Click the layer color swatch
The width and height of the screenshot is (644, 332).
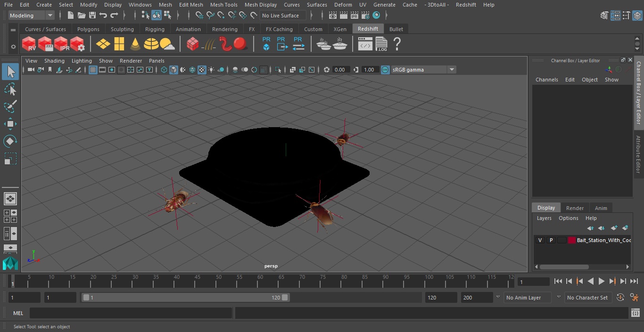[571, 240]
